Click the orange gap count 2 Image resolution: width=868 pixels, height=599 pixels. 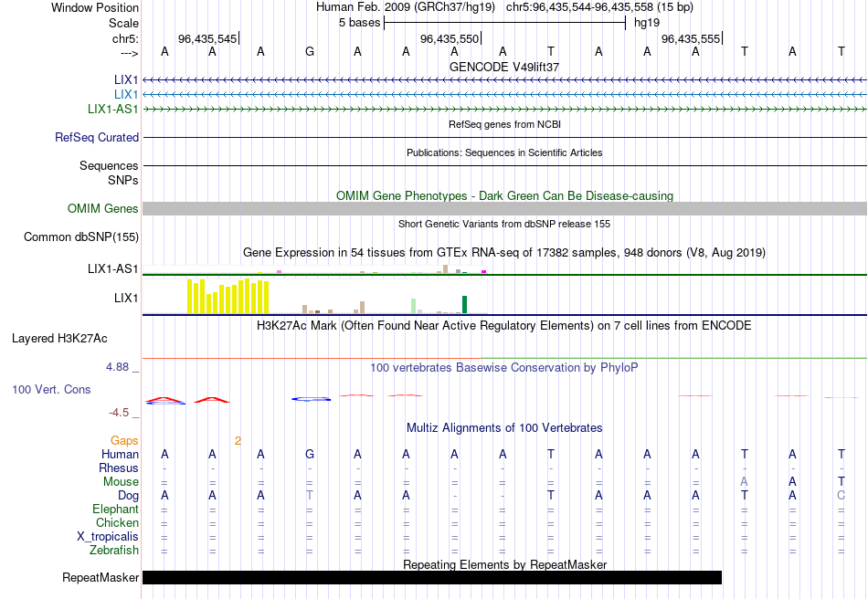[238, 441]
